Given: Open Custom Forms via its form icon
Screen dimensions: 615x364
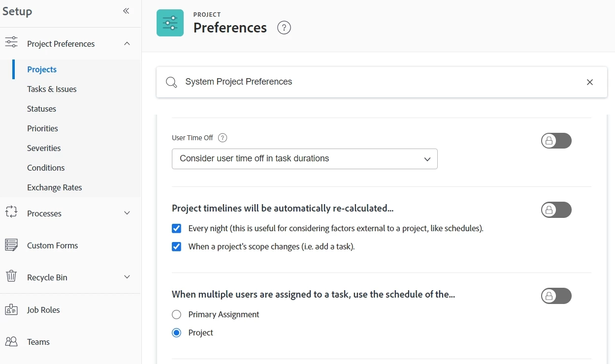Looking at the screenshot, I should click(11, 244).
